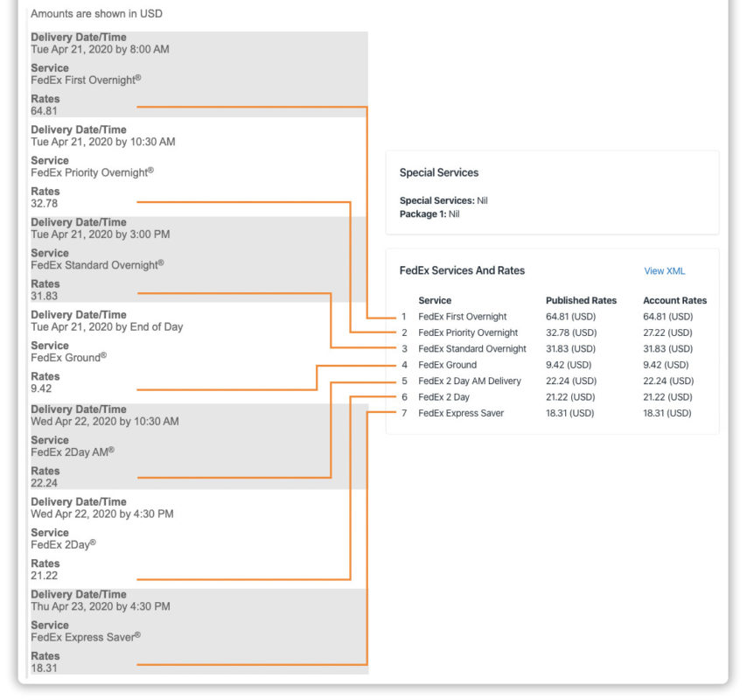This screenshot has width=747, height=700.
Task: Click the 'FedEx Services And Rates' heading
Action: 462,270
